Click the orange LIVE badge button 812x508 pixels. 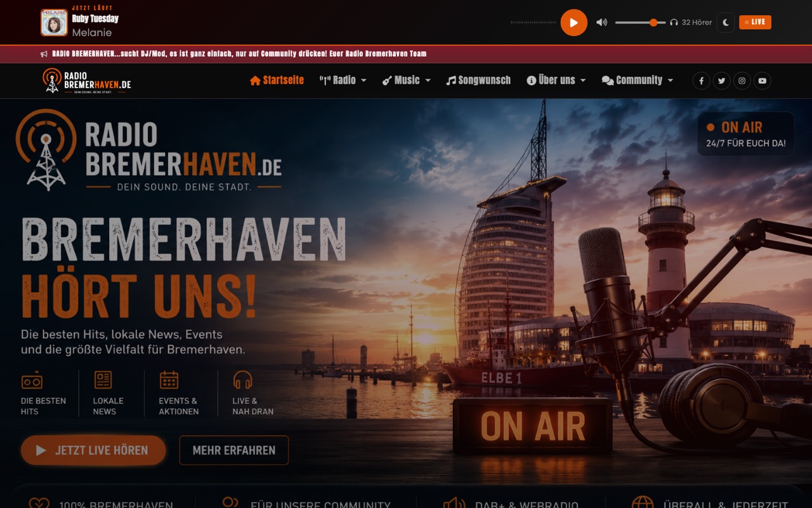pyautogui.click(x=755, y=22)
